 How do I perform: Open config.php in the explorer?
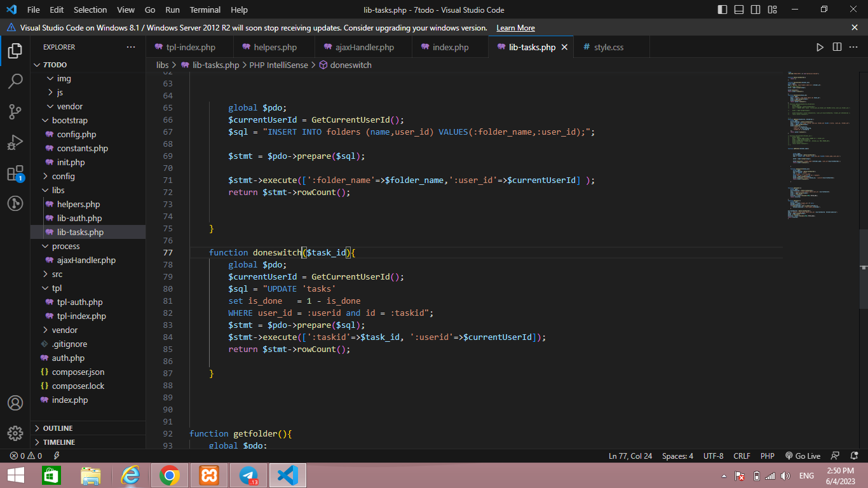(88, 135)
